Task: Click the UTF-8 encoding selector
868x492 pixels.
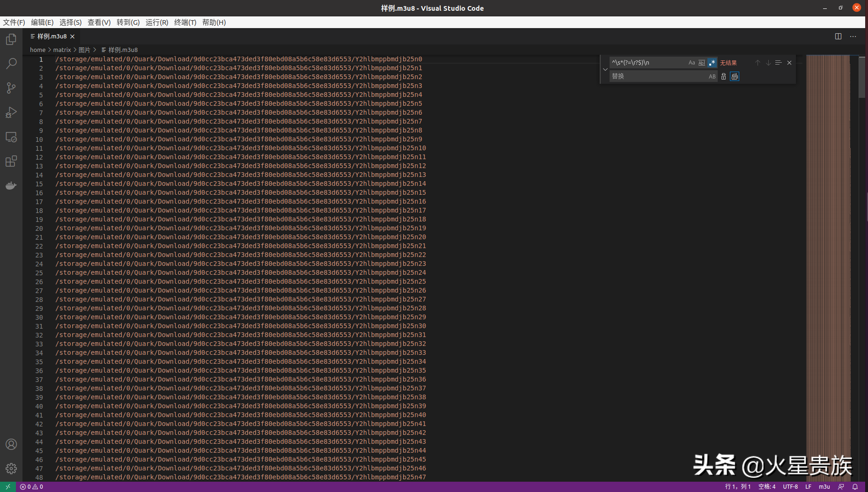Action: [790, 487]
